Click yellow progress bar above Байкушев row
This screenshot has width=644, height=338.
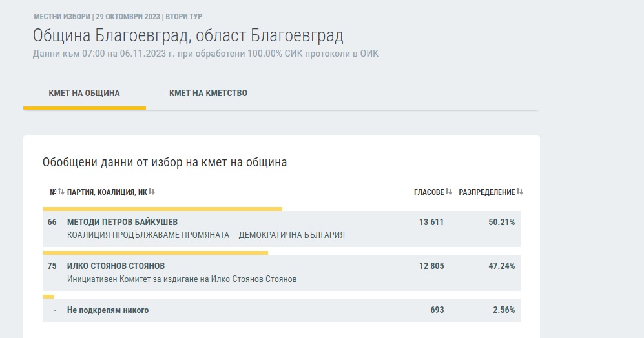pos(162,209)
